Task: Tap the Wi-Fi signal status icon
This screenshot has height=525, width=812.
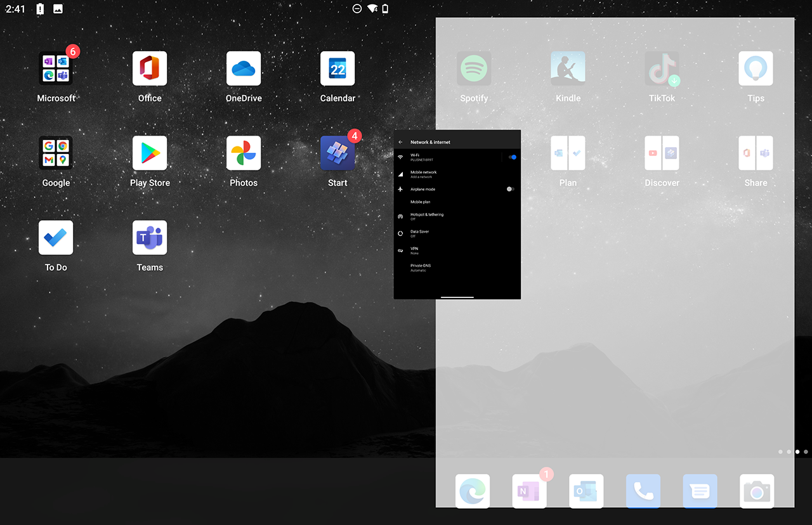Action: [372, 9]
